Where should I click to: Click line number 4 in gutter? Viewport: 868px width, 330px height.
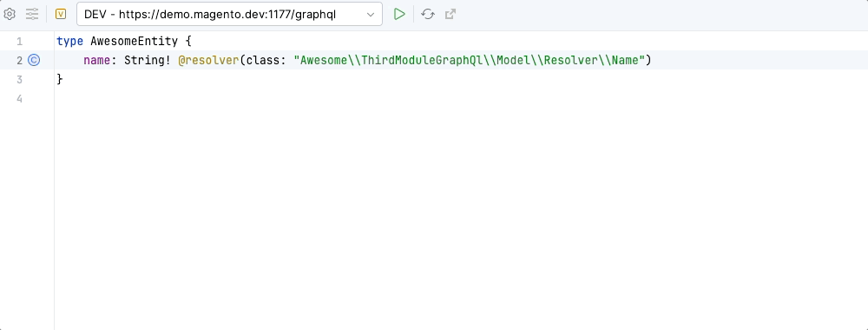coord(20,99)
